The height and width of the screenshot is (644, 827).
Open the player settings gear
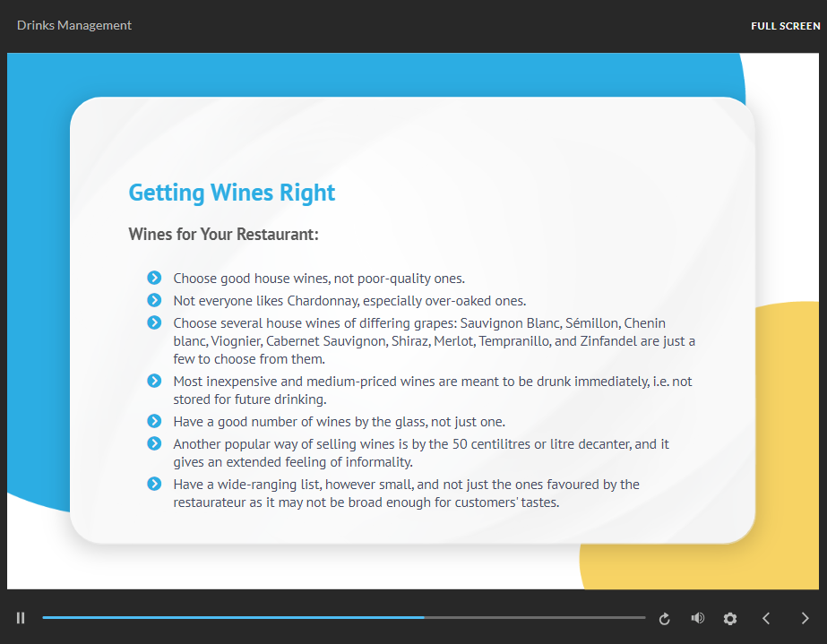click(730, 618)
